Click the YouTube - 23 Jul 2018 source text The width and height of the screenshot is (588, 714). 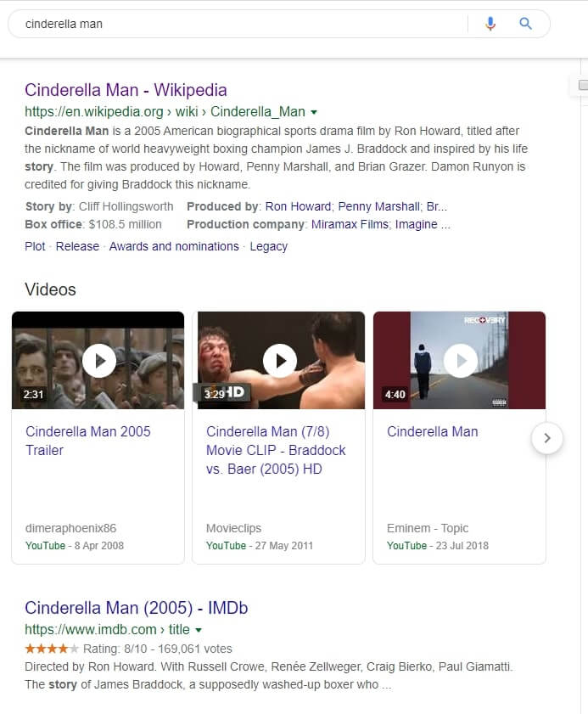point(438,546)
